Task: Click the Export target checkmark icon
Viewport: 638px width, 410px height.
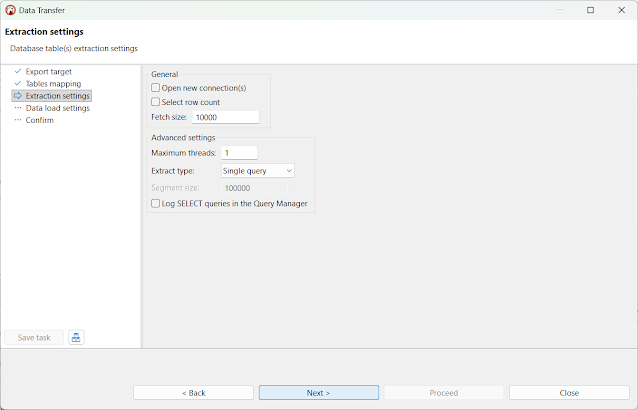Action: (18, 71)
